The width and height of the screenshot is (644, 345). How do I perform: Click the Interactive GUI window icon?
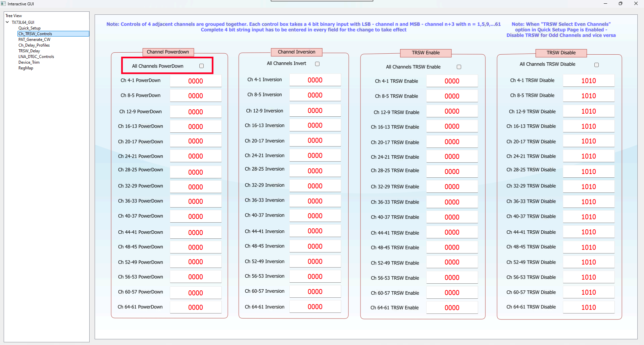(x=3, y=4)
